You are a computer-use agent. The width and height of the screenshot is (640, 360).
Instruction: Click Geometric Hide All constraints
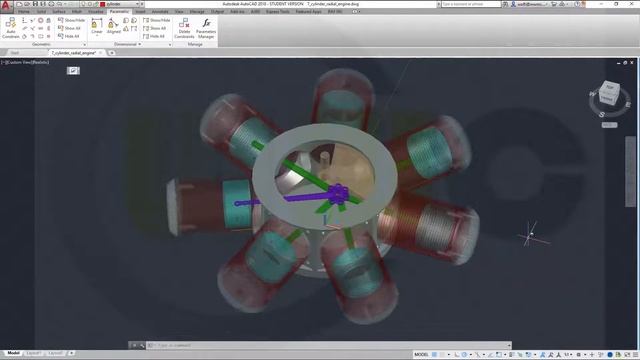coord(69,36)
